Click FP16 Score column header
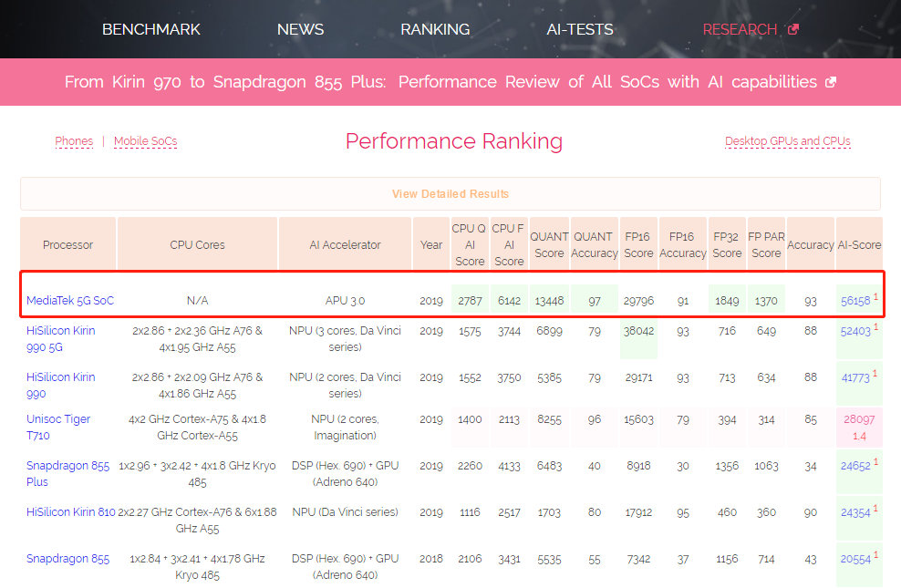 pos(638,244)
